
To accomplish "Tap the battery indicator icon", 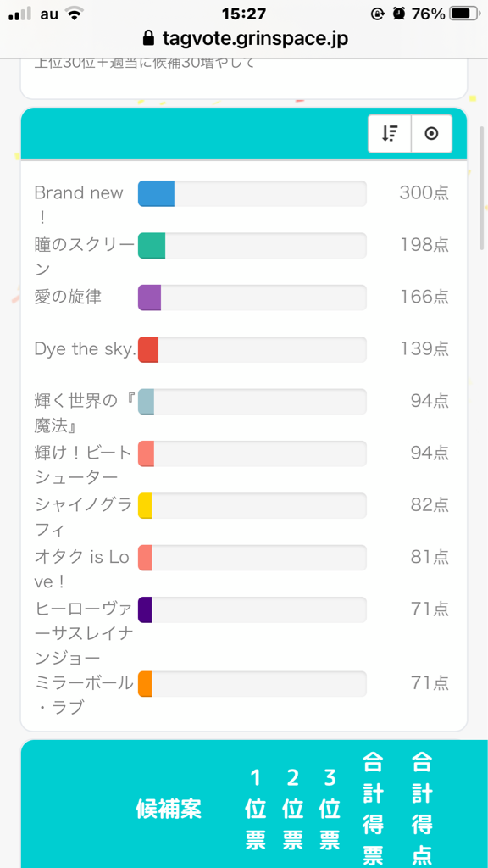I will click(x=464, y=14).
